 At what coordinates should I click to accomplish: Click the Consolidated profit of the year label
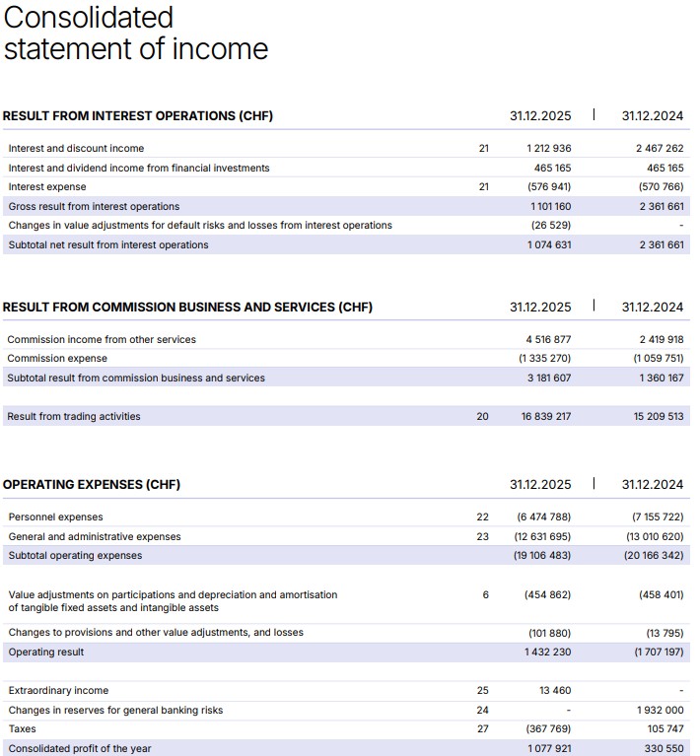click(x=80, y=748)
